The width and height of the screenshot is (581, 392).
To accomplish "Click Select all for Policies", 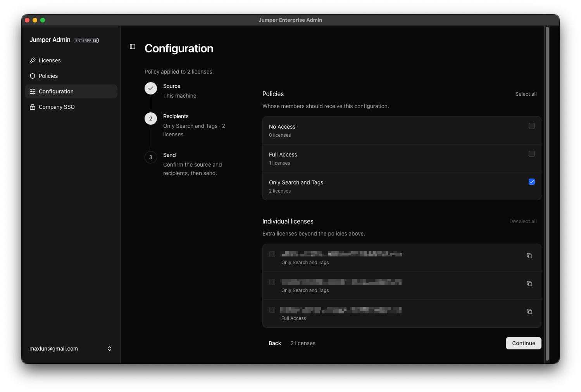I will click(x=526, y=94).
